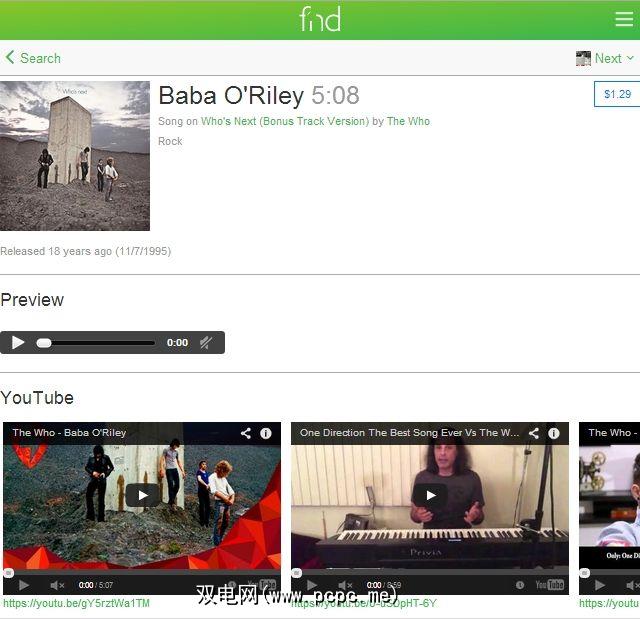This screenshot has width=640, height=619.
Task: Open the Next dropdown arrow
Action: 630,58
